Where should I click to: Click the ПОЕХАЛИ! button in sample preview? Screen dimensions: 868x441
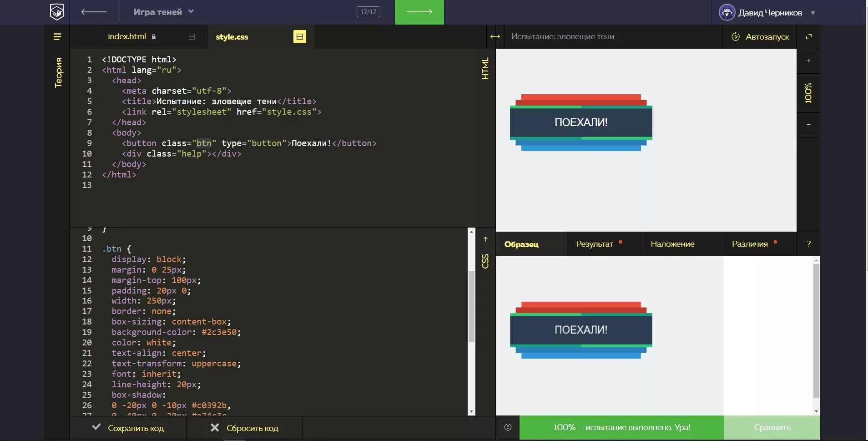tap(581, 330)
